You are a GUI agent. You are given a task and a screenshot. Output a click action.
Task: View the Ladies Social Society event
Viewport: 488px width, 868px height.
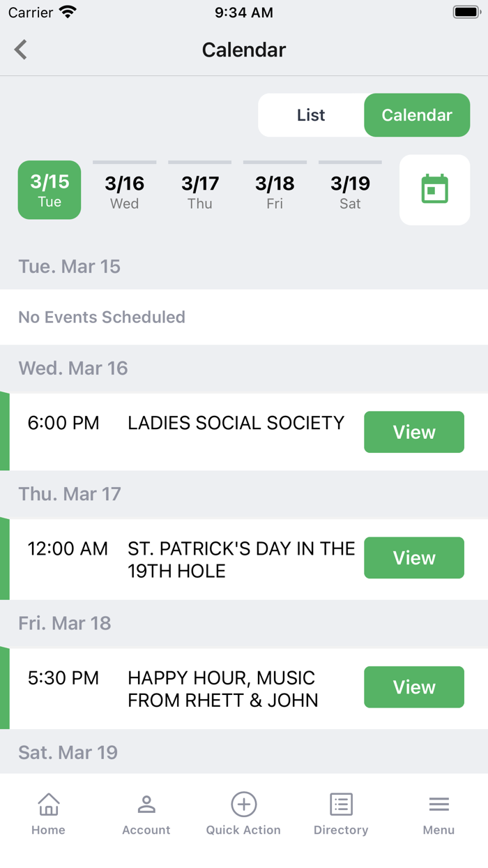[413, 432]
